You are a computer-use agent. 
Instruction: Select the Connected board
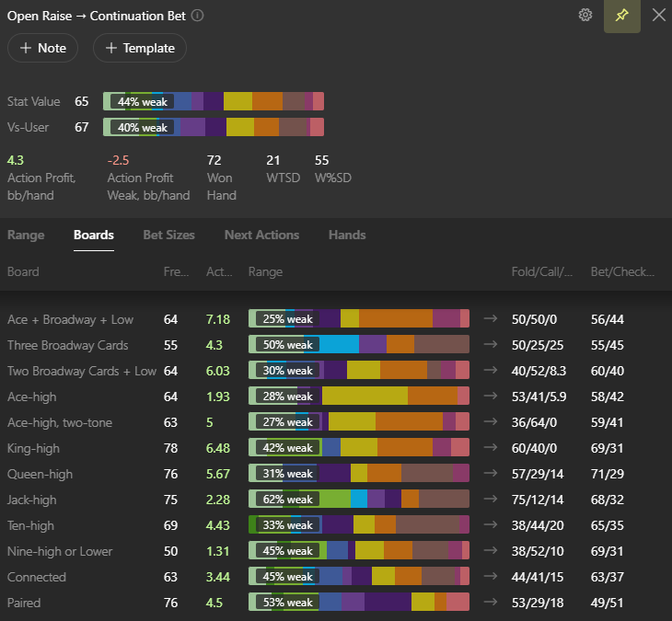pyautogui.click(x=37, y=577)
